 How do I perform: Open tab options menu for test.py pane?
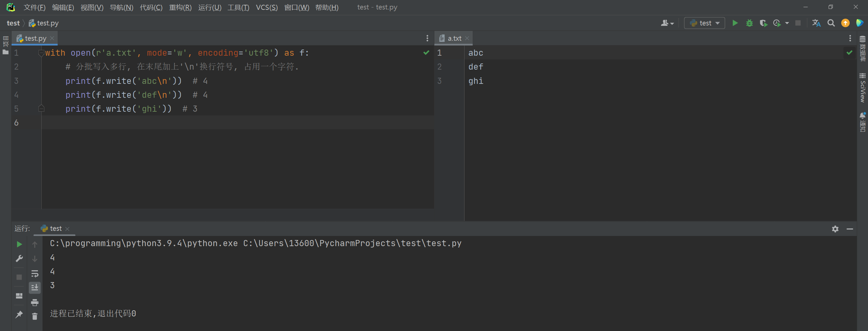coord(427,38)
